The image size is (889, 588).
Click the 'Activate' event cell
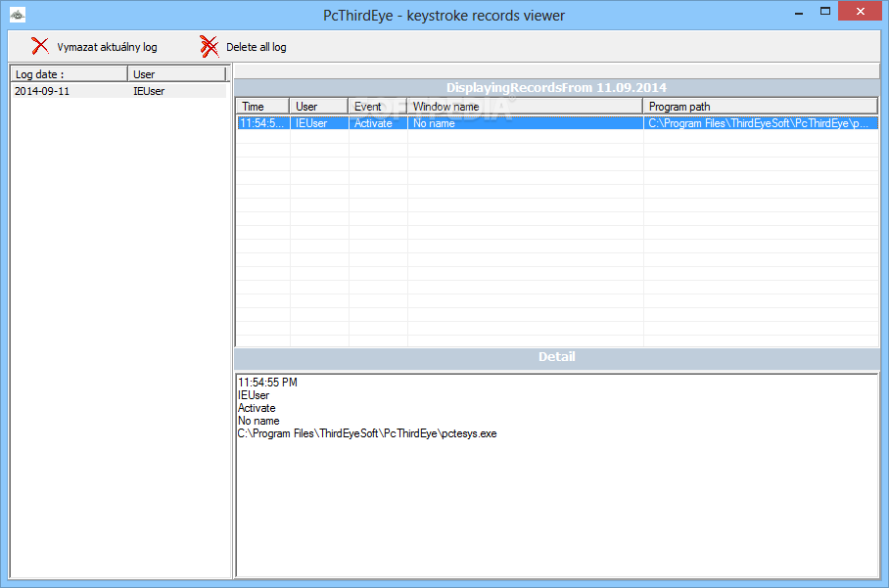click(378, 123)
